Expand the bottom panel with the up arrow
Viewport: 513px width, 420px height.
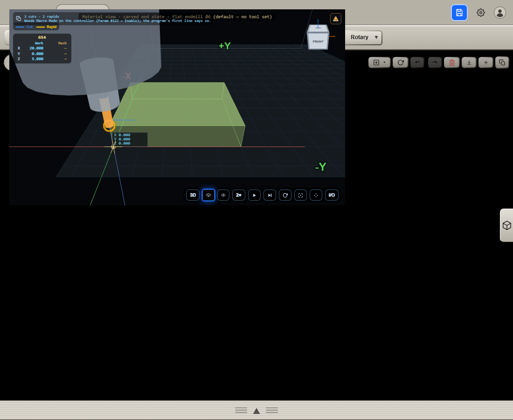[x=256, y=411]
